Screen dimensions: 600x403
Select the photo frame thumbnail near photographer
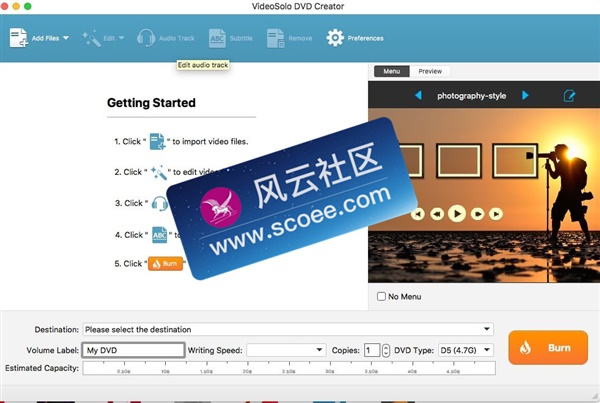point(515,161)
